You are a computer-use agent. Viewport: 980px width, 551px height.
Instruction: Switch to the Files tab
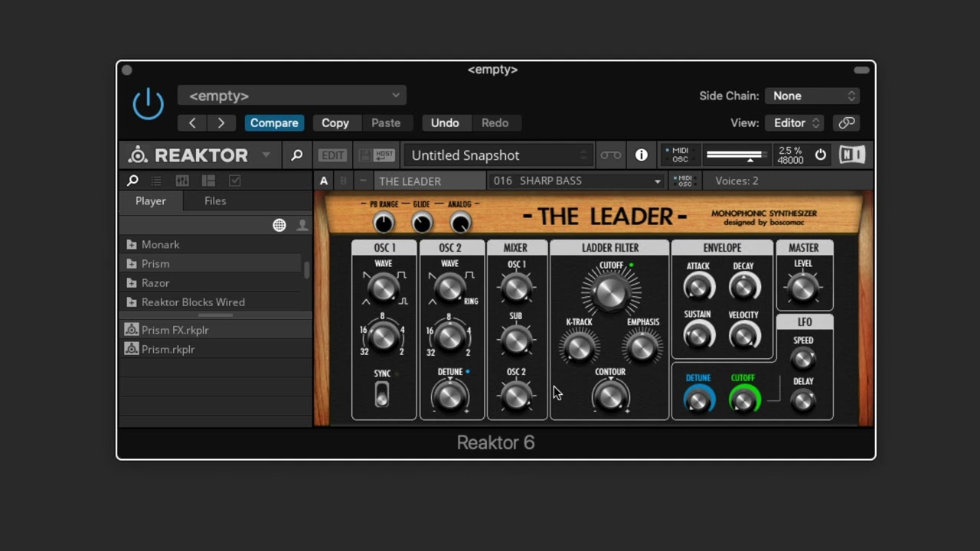[215, 201]
